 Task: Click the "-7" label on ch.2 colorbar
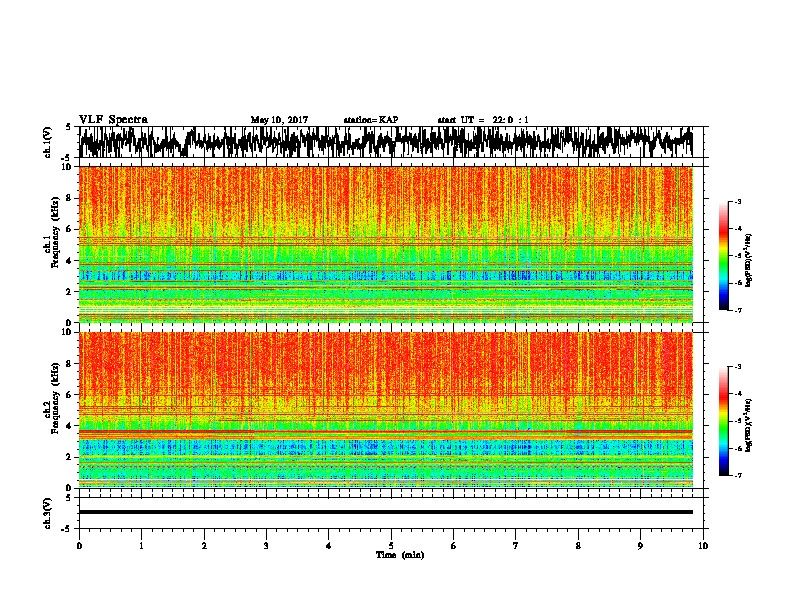pos(737,475)
